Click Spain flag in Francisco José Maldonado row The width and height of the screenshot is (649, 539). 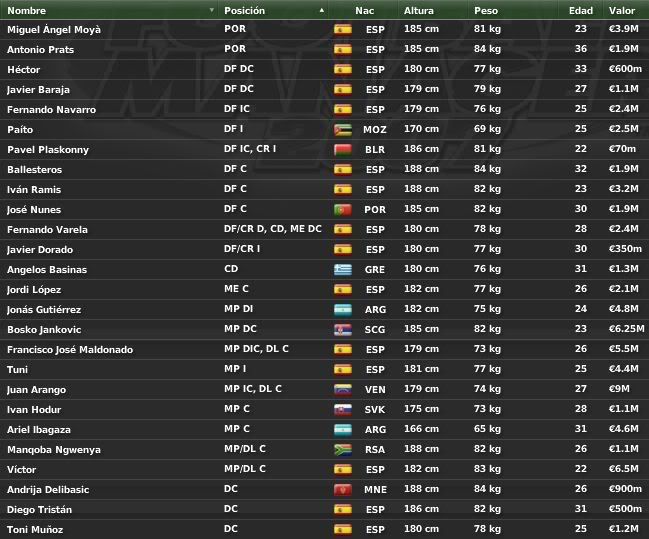tap(343, 349)
